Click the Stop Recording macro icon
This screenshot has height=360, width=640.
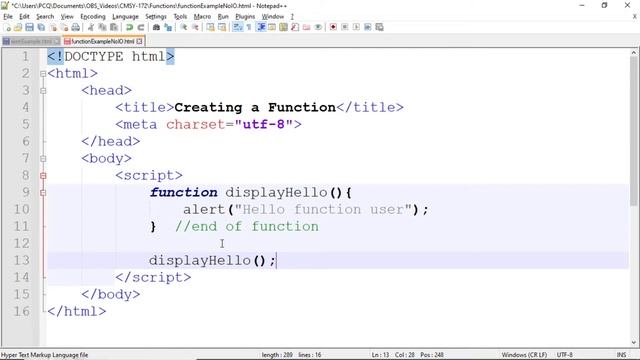(x=345, y=27)
